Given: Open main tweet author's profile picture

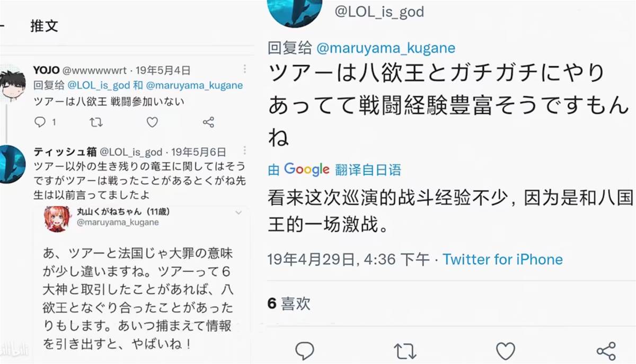Looking at the screenshot, I should click(295, 12).
